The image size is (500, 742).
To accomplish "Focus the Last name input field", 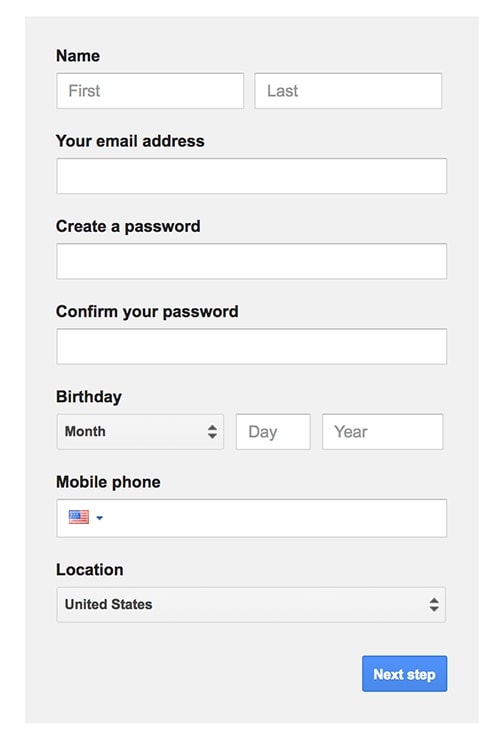I will 348,90.
